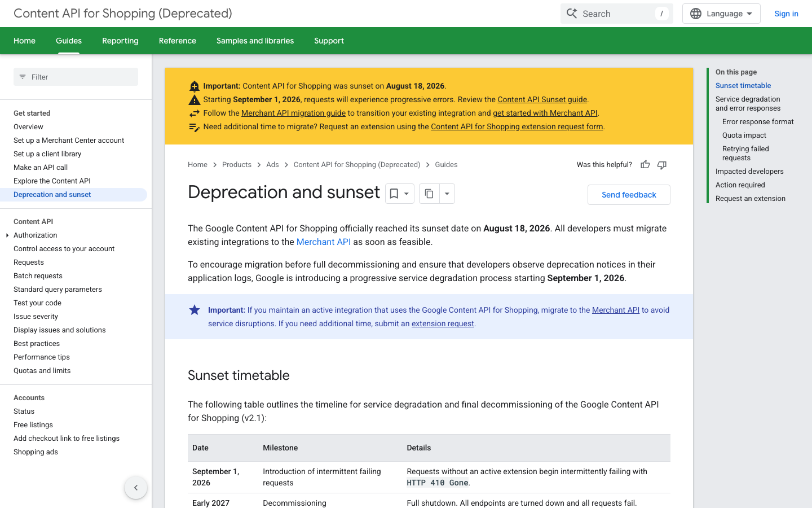Click the globe icon in Language selector

coord(696,14)
